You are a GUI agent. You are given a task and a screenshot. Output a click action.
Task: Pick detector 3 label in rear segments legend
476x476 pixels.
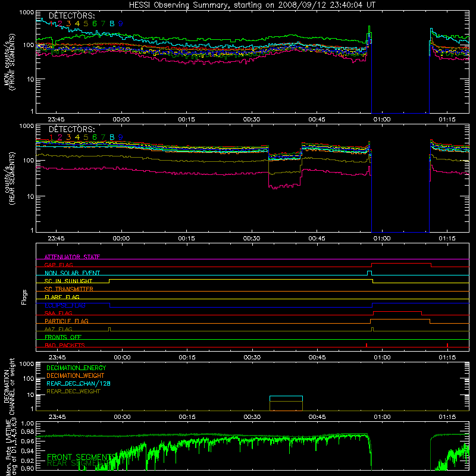tap(68, 137)
